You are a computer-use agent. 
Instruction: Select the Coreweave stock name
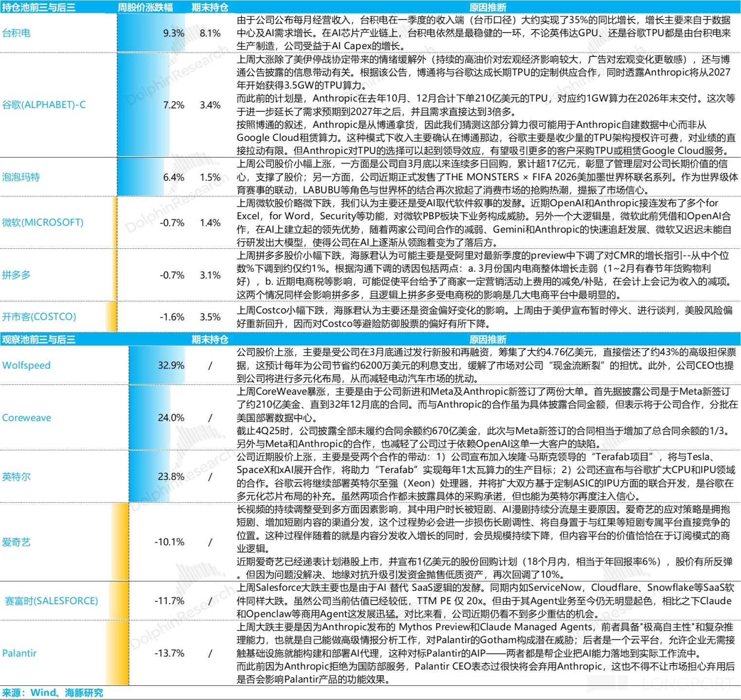coord(27,418)
